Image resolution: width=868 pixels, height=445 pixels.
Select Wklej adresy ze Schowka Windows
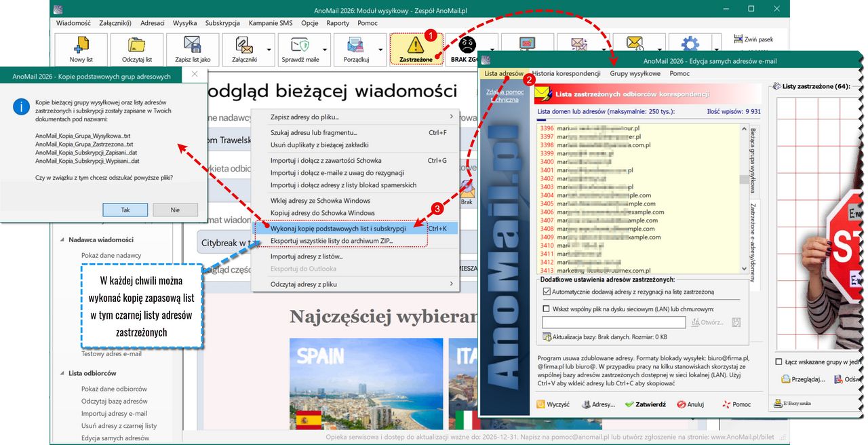355,200
